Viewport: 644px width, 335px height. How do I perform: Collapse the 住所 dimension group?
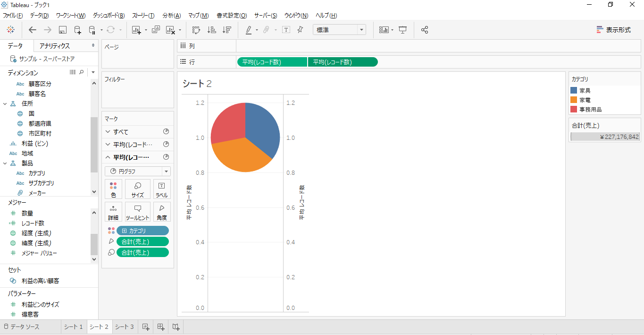point(4,103)
